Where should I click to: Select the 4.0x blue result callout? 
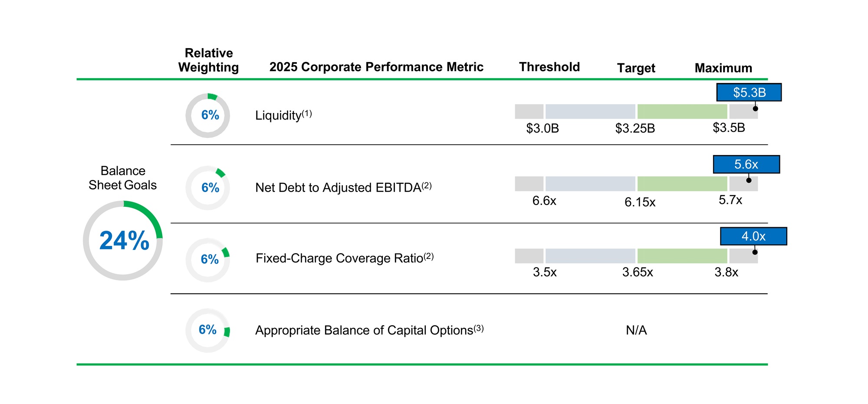click(753, 236)
